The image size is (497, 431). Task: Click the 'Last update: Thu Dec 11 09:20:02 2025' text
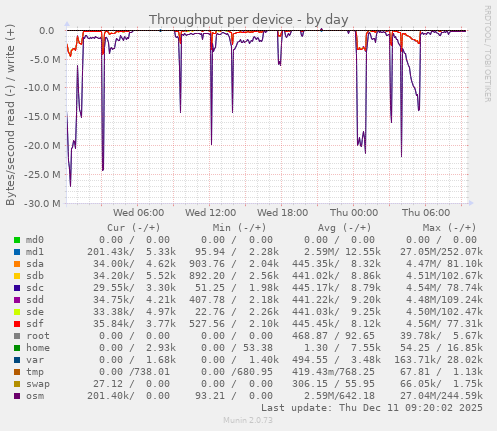[x=372, y=408]
